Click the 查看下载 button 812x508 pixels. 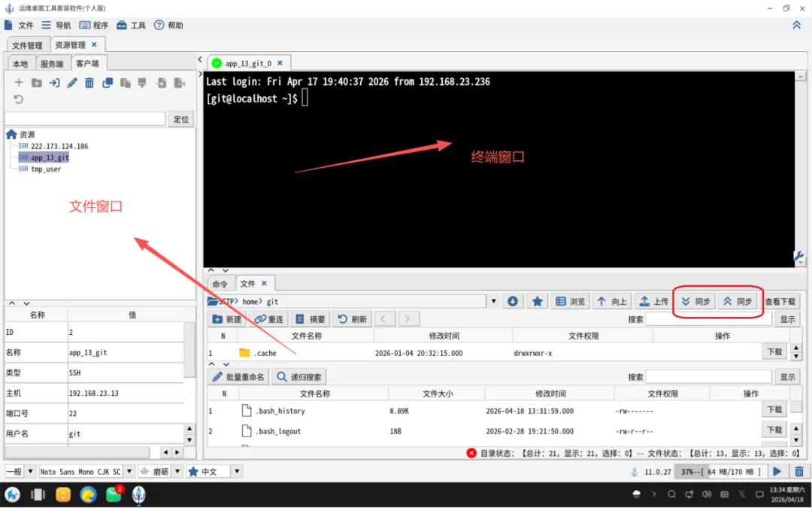(780, 301)
